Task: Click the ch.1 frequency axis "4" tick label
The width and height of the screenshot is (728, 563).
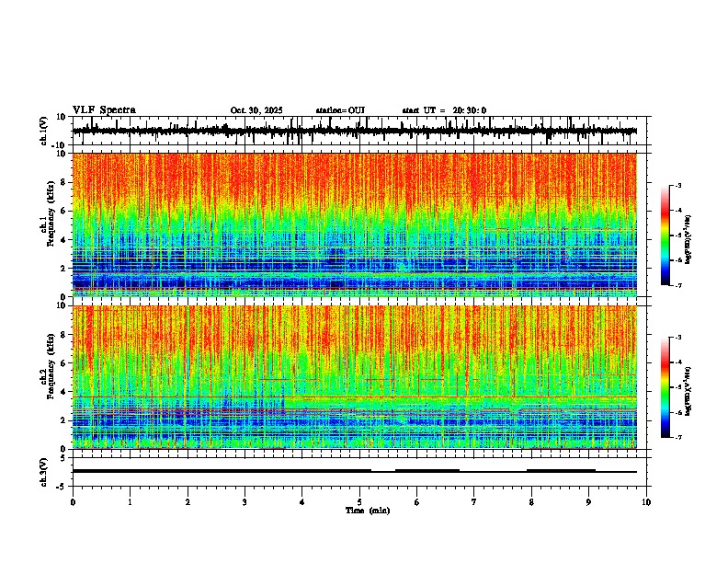Action: (64, 240)
